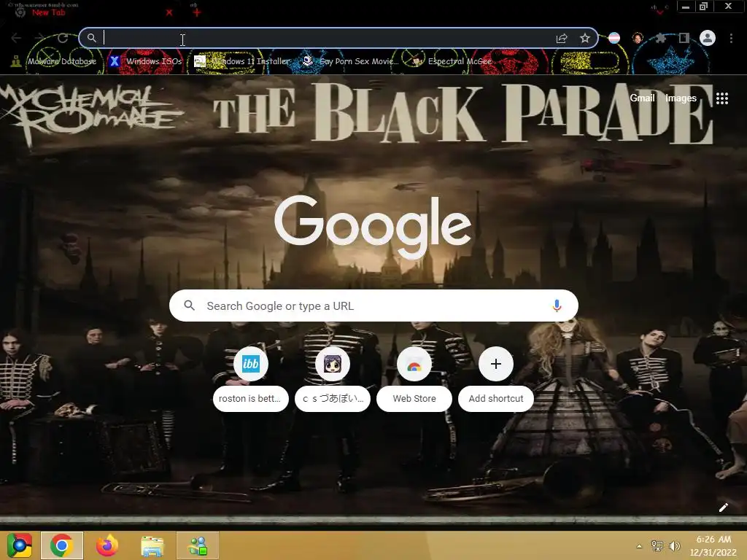The width and height of the screenshot is (747, 560).
Task: Share this page using the share icon
Action: click(562, 38)
